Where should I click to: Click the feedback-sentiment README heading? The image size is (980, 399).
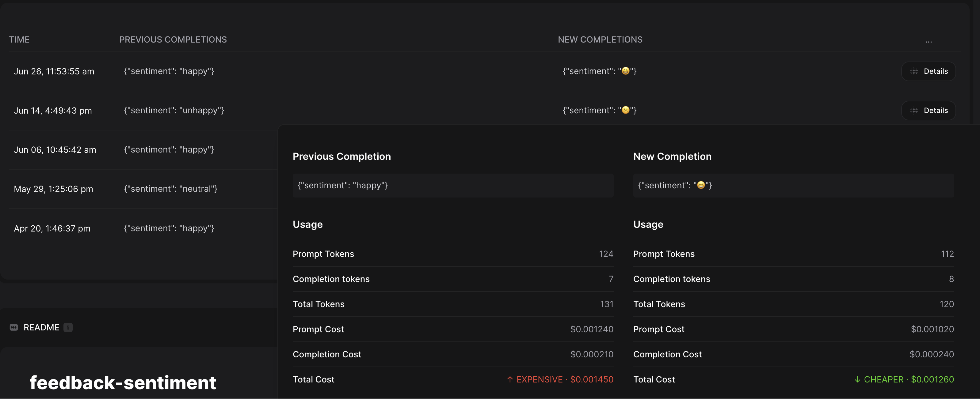[x=123, y=382]
